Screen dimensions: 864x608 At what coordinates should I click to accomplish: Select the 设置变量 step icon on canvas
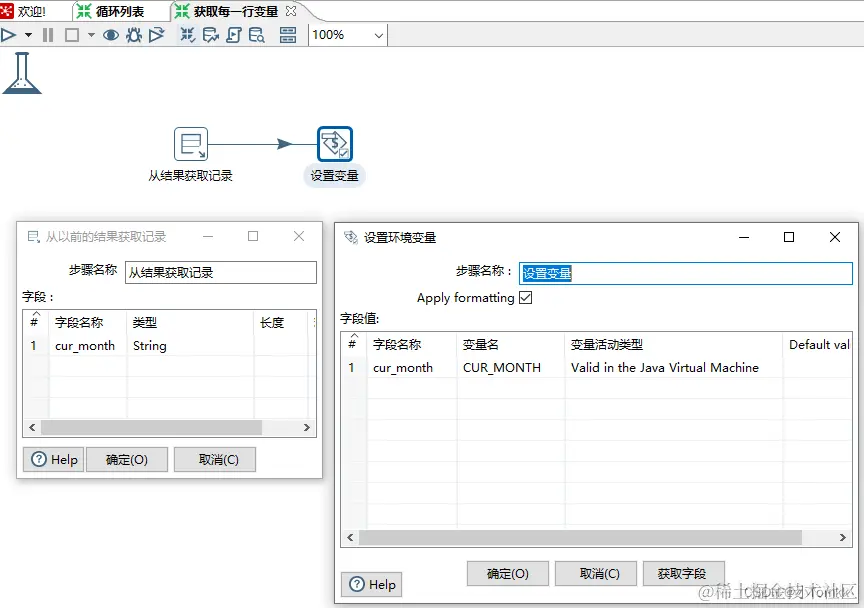click(334, 144)
